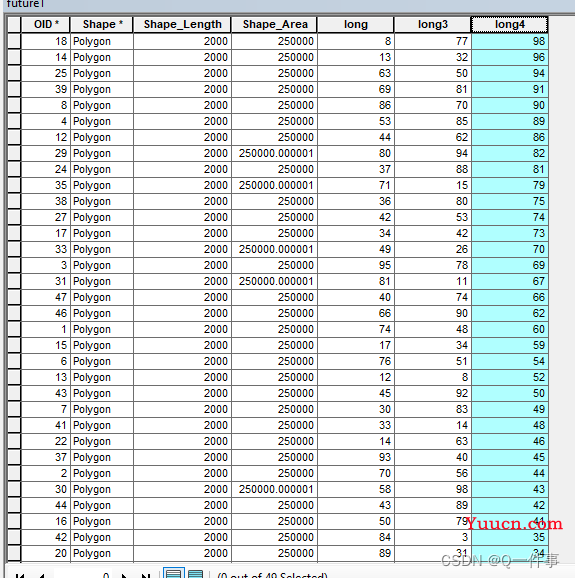Select the row with OID 18 via row selector
This screenshot has height=578, width=575.
click(14, 41)
